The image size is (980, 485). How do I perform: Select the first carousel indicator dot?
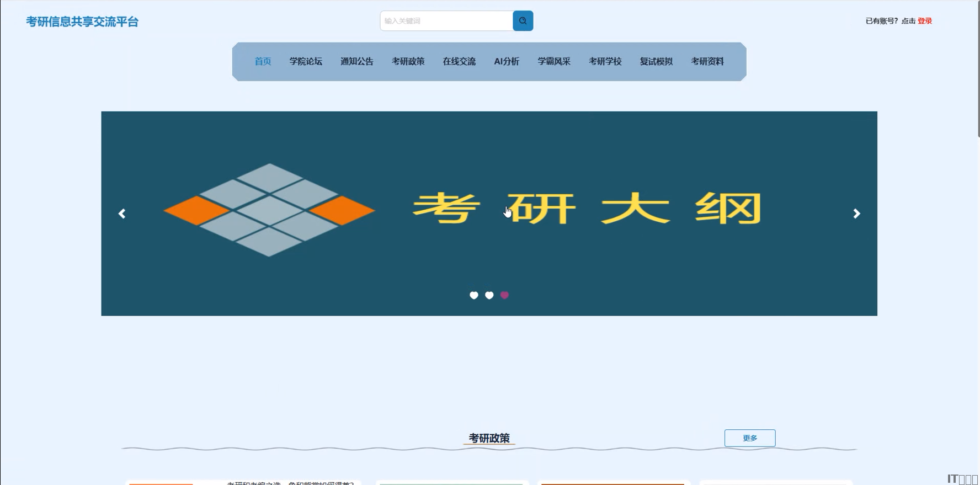click(473, 295)
